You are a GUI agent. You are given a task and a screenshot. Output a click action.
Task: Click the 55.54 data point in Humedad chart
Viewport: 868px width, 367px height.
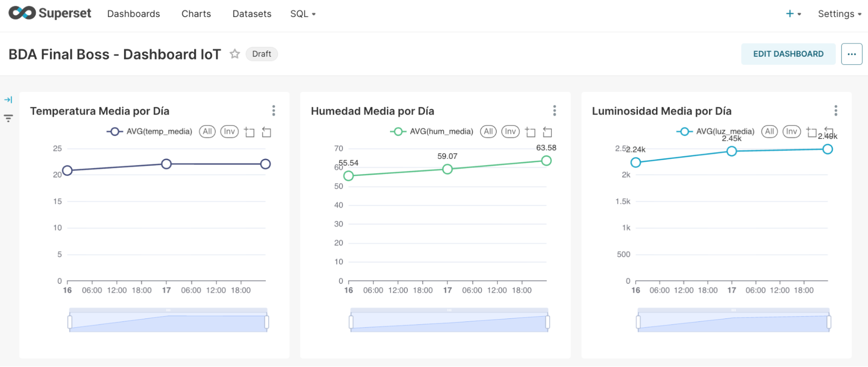pyautogui.click(x=348, y=176)
